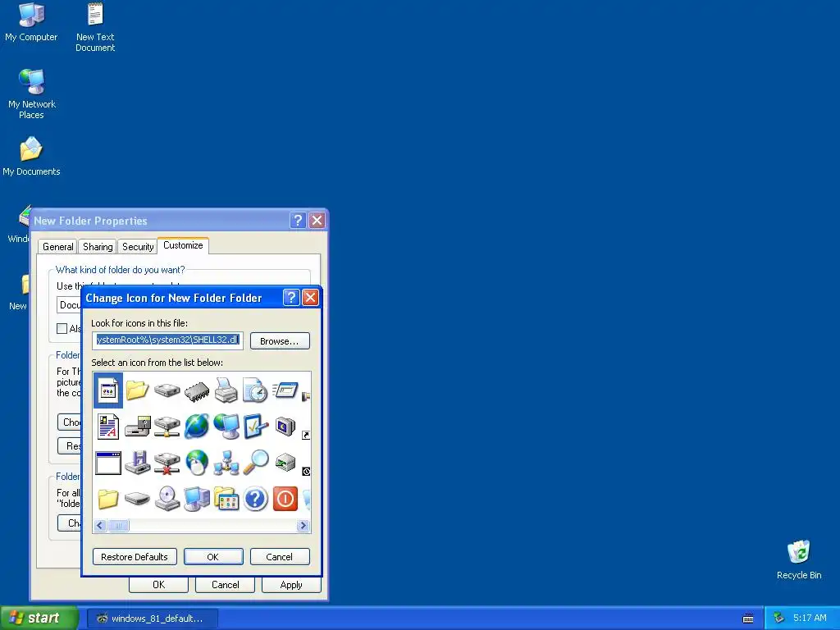The width and height of the screenshot is (840, 630).
Task: Choose the document with clock icon
Action: pyautogui.click(x=255, y=390)
